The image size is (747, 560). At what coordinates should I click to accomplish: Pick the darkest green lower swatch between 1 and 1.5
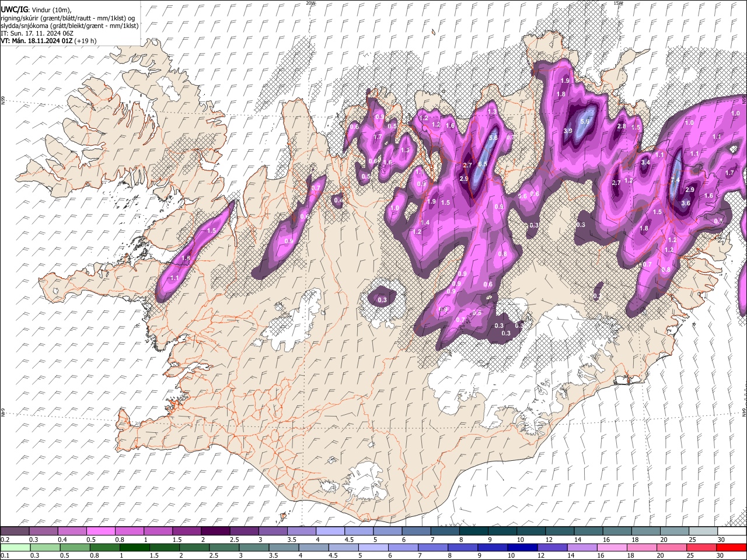134,547
